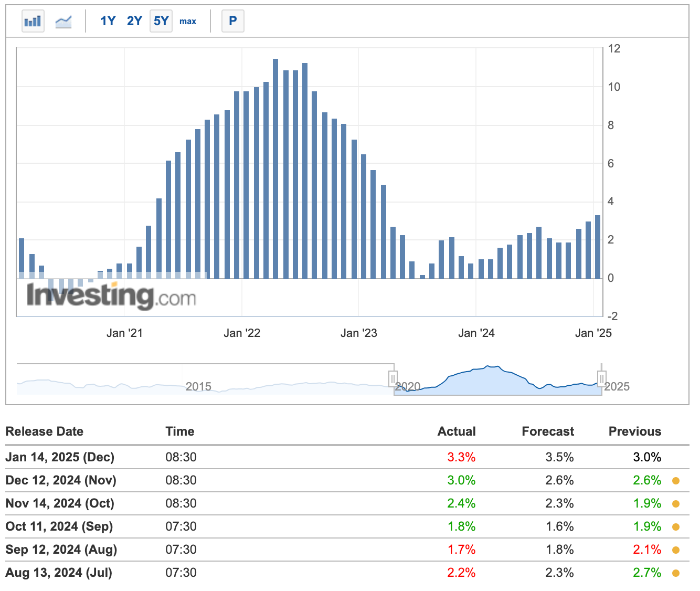Click left handle of range navigator

coord(393,378)
